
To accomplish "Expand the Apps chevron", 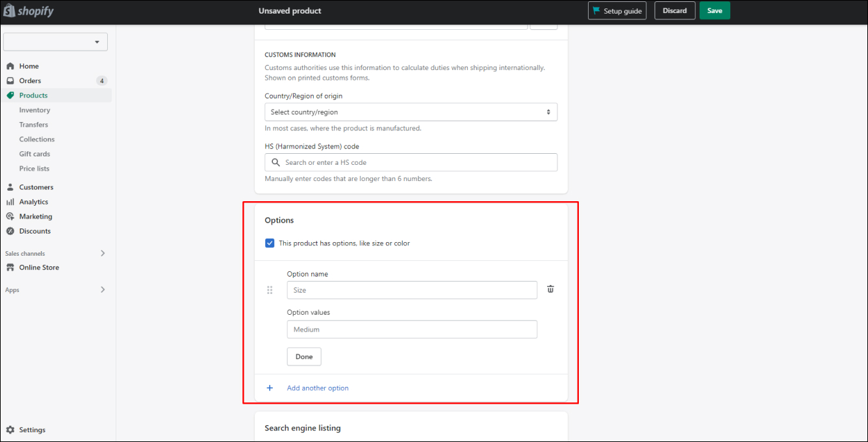I will (103, 289).
